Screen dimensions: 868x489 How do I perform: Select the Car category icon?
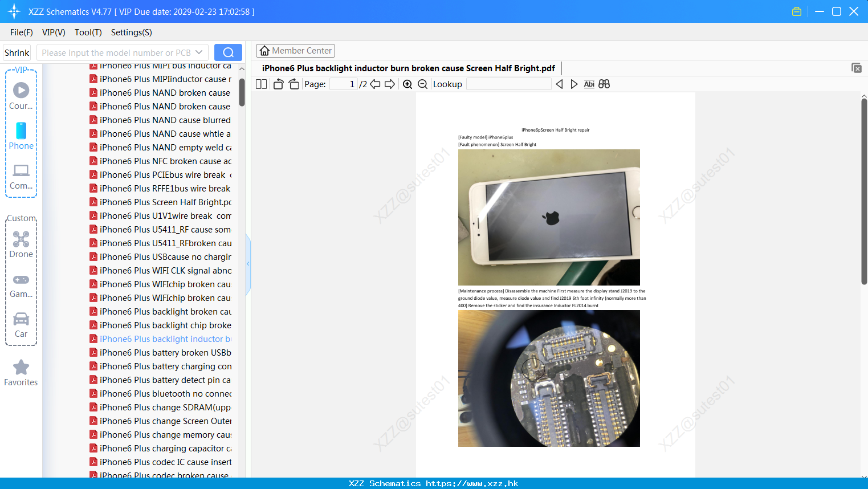pyautogui.click(x=21, y=325)
